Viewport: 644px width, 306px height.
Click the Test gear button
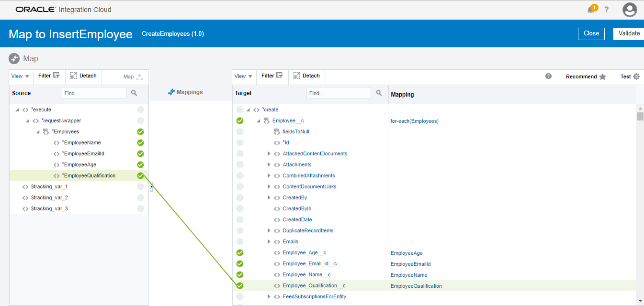630,76
